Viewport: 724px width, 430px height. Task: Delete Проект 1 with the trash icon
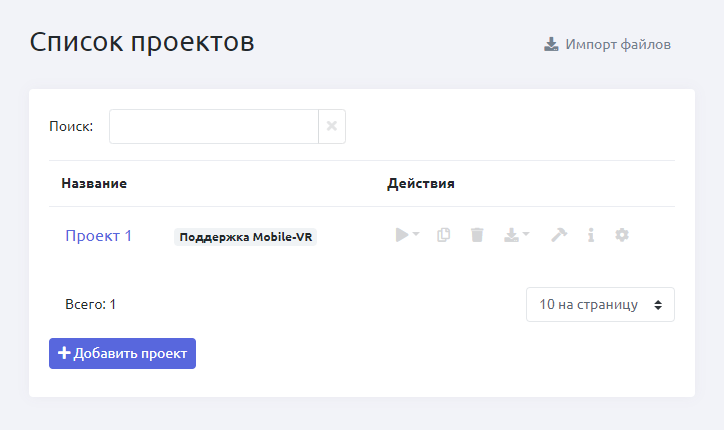coord(477,235)
